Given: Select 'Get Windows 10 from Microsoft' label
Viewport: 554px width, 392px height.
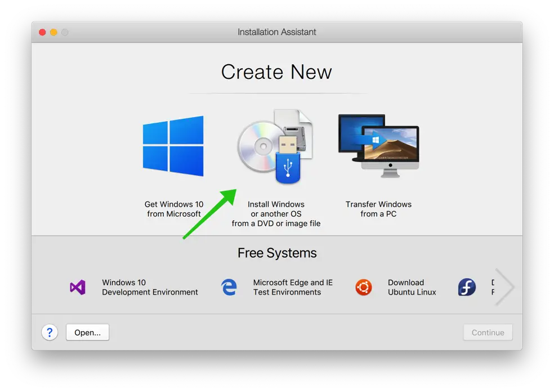Looking at the screenshot, I should click(174, 209).
